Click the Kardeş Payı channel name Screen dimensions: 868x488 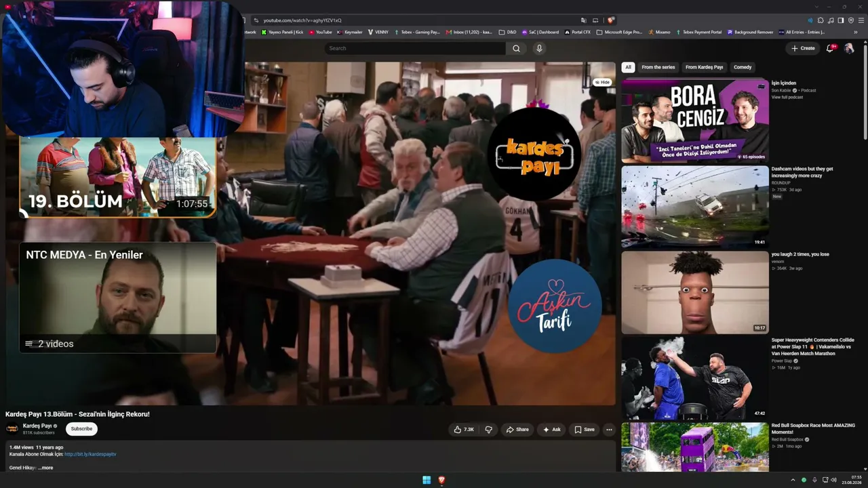click(37, 426)
